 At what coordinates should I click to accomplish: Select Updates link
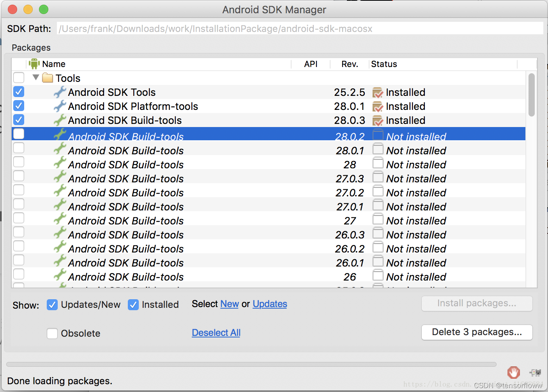pyautogui.click(x=270, y=304)
